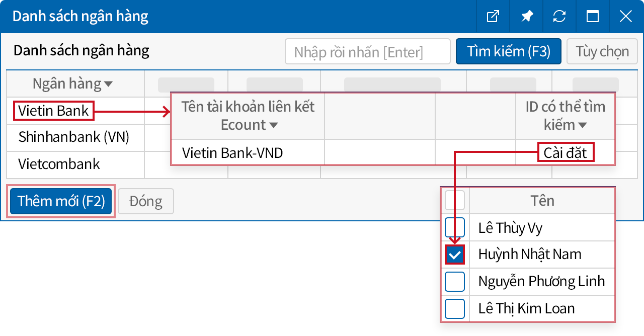
Task: Click Tìm kiếm (F3) button
Action: point(508,51)
